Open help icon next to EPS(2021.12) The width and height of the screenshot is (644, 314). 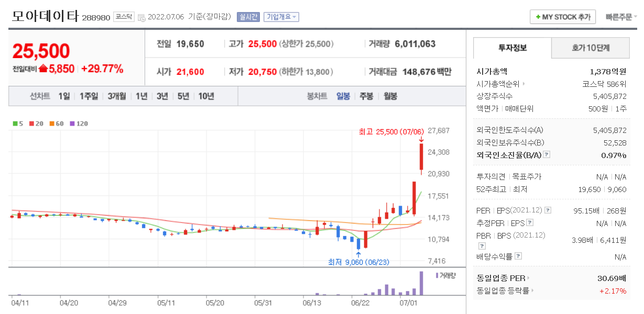click(x=548, y=210)
